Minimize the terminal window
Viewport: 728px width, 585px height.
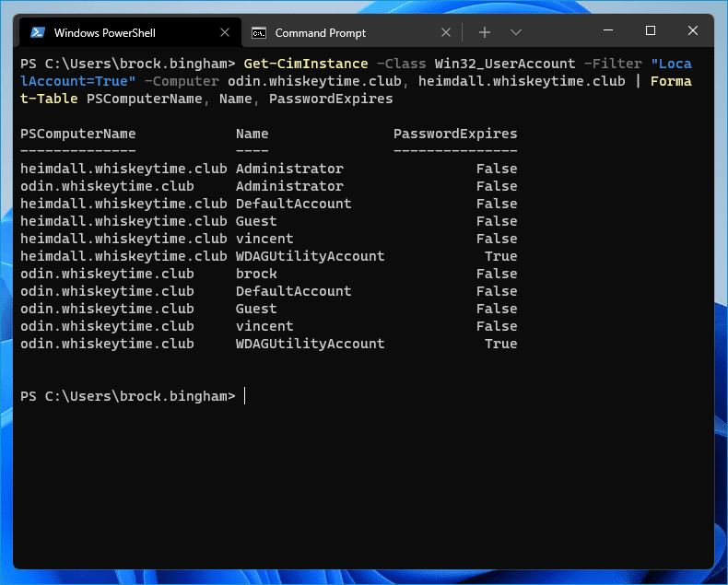[608, 30]
